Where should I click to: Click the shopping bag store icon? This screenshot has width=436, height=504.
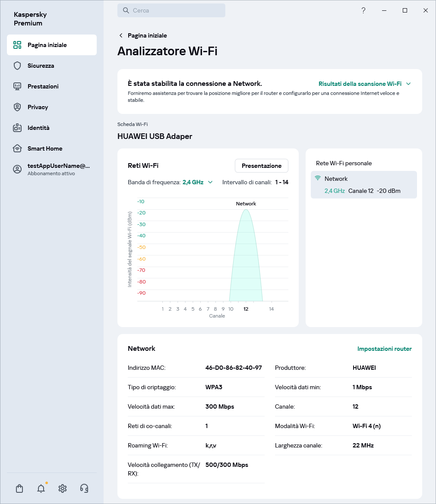point(19,488)
